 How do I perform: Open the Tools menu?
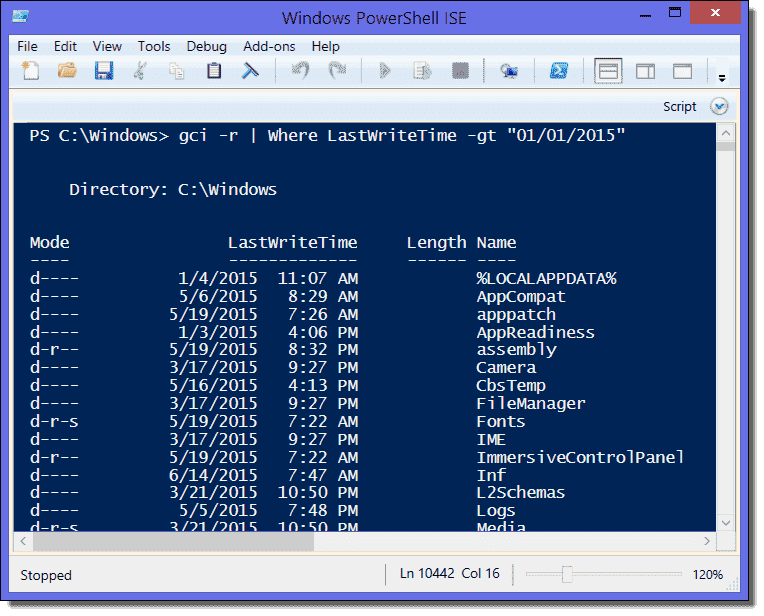pos(154,46)
